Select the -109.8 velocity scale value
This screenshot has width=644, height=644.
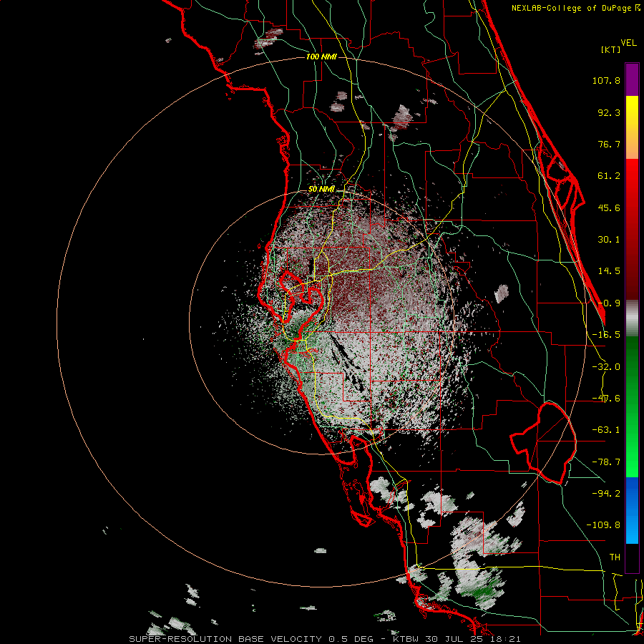(x=603, y=525)
